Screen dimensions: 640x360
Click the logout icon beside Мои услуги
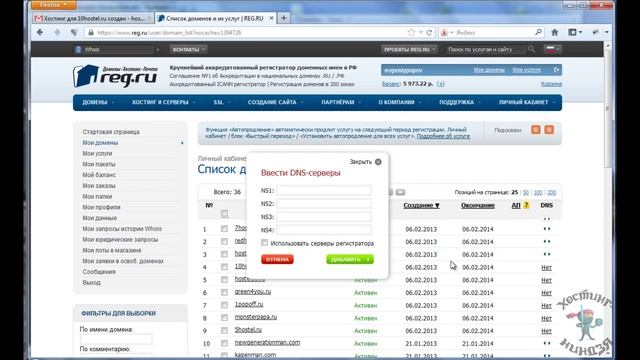[556, 70]
